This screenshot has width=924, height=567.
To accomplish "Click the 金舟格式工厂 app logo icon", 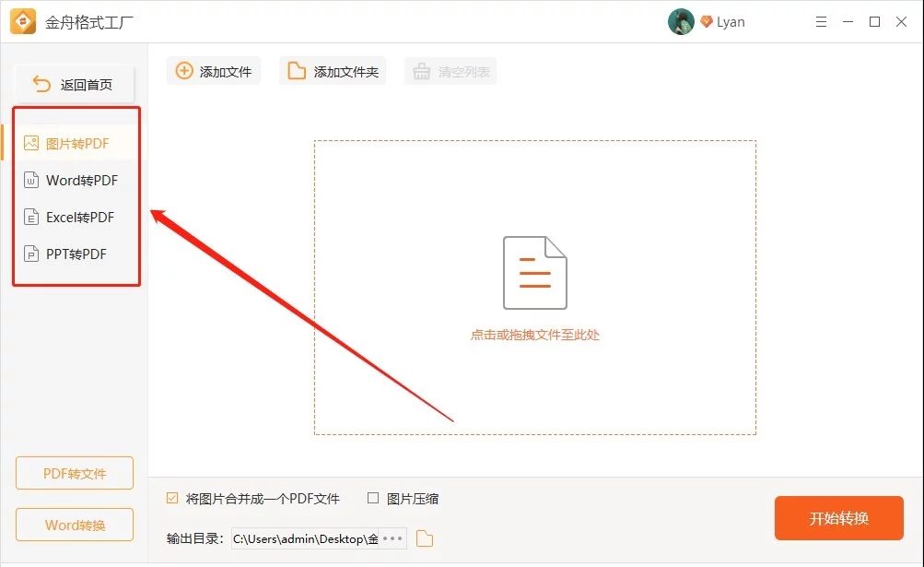I will tap(23, 22).
